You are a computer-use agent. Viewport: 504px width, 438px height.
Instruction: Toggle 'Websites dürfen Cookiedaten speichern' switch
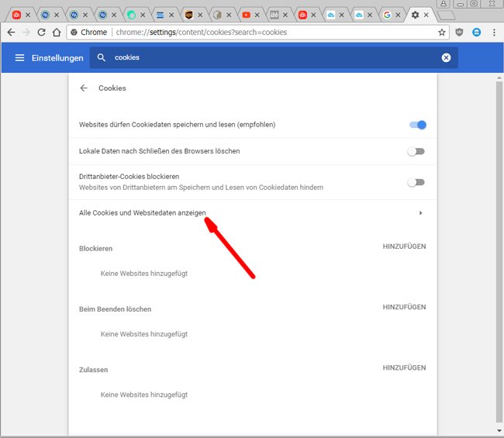click(x=417, y=125)
